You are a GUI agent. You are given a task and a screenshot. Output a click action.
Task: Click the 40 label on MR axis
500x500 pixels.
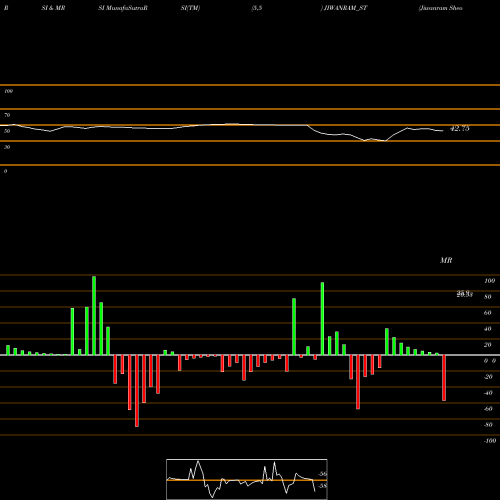tap(488, 329)
